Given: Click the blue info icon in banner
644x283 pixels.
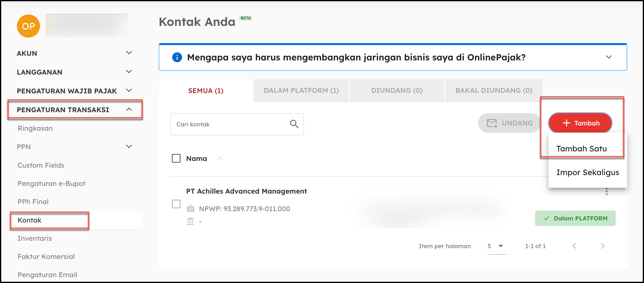Looking at the screenshot, I should pyautogui.click(x=177, y=57).
